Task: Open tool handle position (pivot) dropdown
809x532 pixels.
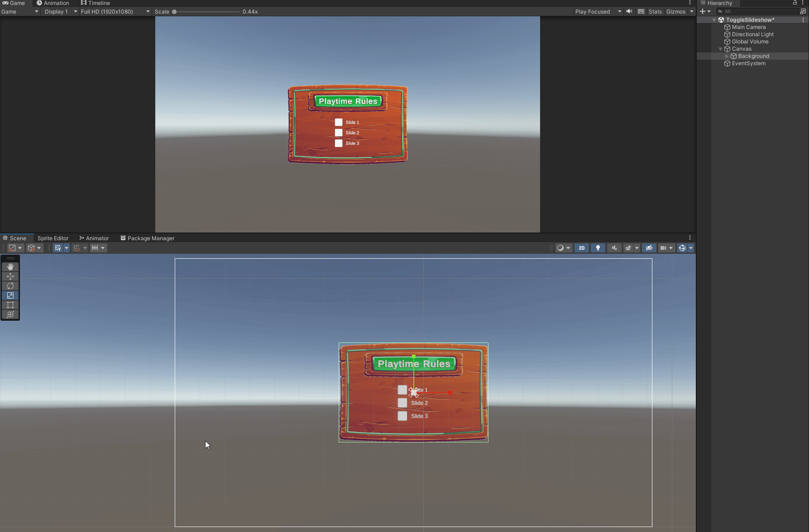Action: pos(15,248)
